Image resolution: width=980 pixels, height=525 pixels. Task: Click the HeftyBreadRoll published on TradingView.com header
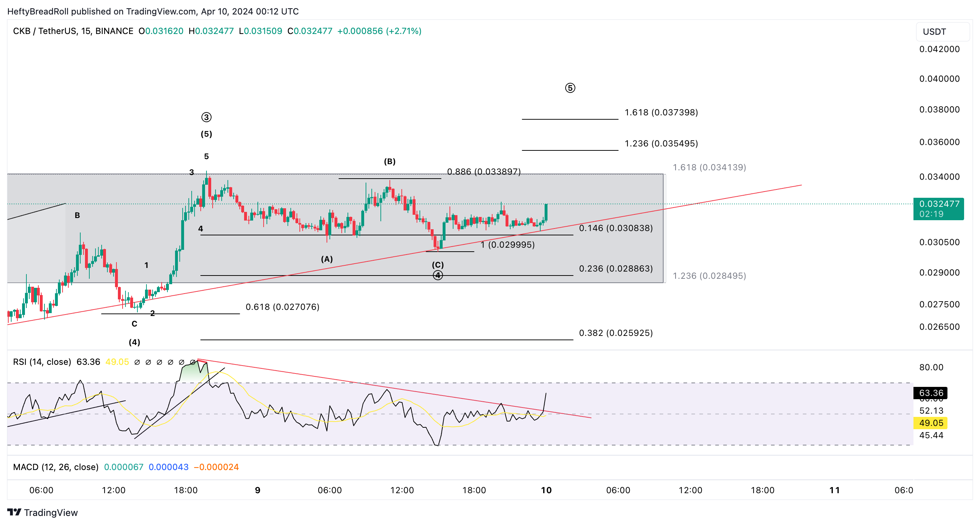pos(153,11)
